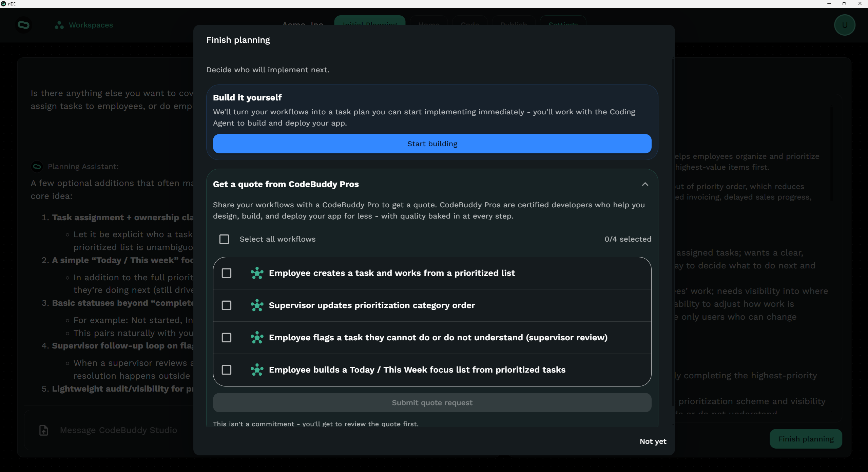
Task: Check 'Select all workflows' checkbox
Action: click(x=224, y=239)
